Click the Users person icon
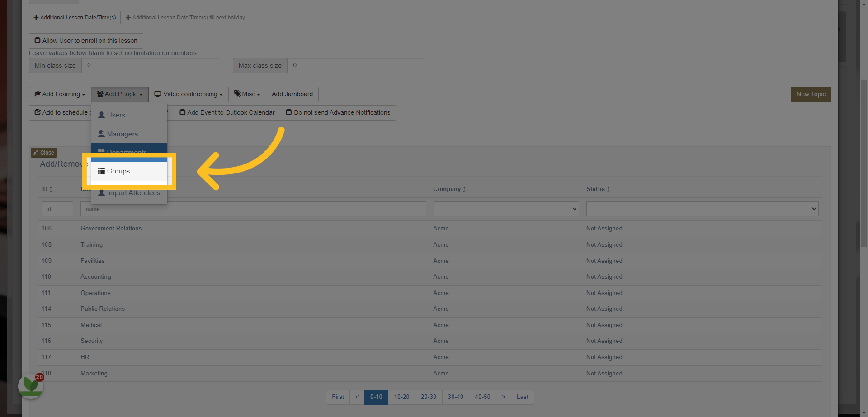Image resolution: width=868 pixels, height=417 pixels. tap(102, 115)
